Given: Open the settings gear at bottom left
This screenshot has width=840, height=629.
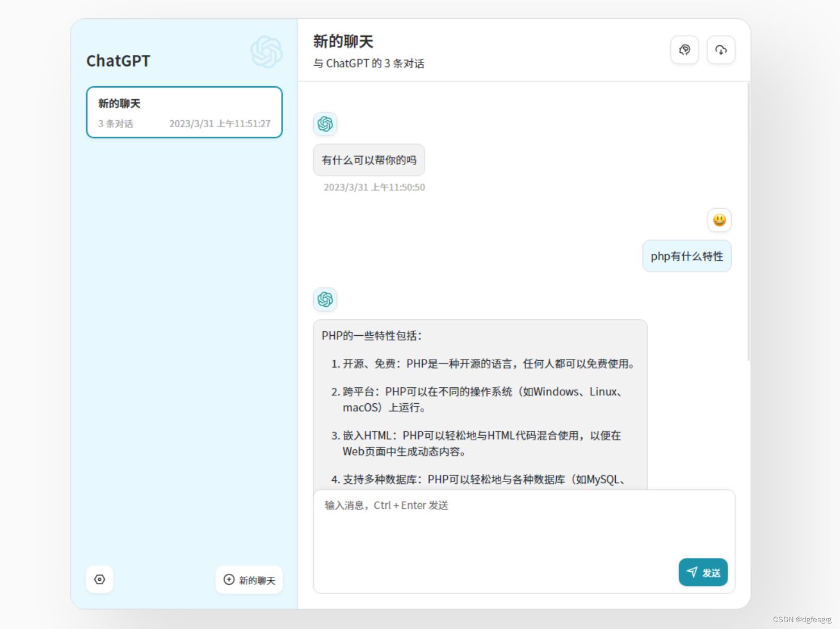Looking at the screenshot, I should coord(99,579).
